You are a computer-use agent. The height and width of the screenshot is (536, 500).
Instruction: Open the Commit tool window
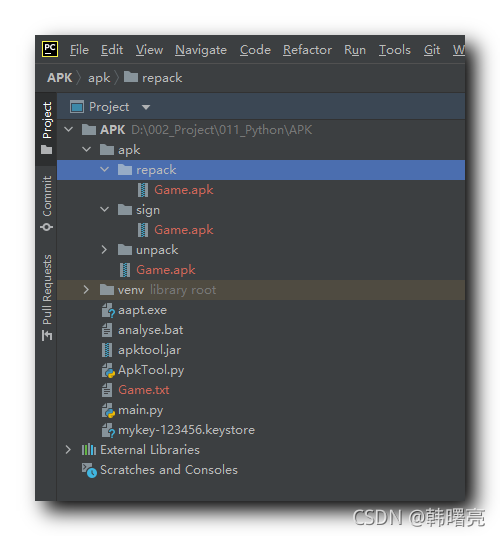click(46, 203)
